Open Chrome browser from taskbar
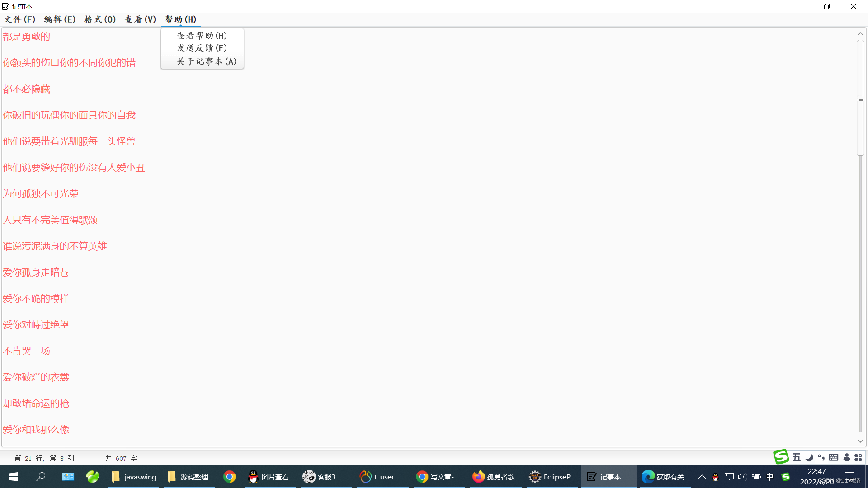Viewport: 868px width, 488px height. [x=228, y=476]
